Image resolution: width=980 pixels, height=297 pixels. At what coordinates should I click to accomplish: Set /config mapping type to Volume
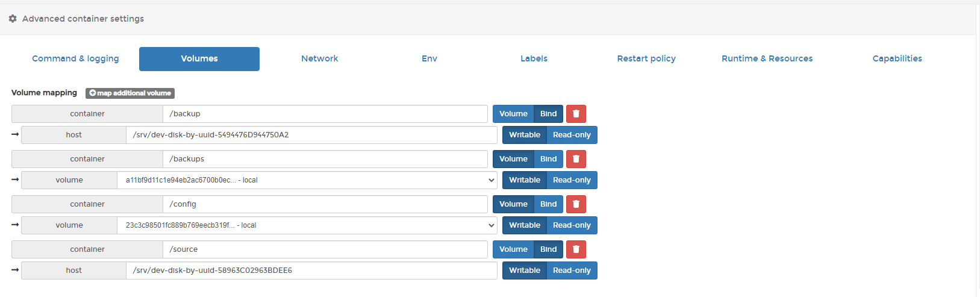click(513, 204)
